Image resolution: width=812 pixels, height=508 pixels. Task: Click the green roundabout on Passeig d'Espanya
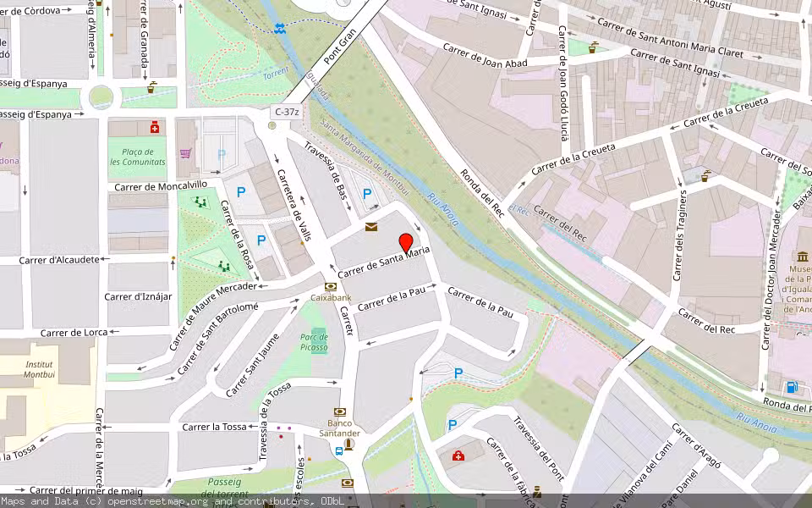pyautogui.click(x=101, y=97)
